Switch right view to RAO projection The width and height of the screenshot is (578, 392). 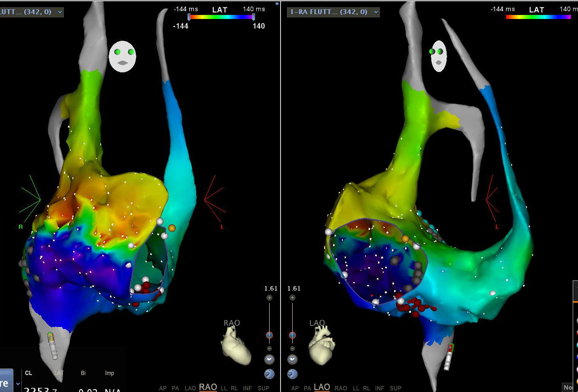coord(340,388)
